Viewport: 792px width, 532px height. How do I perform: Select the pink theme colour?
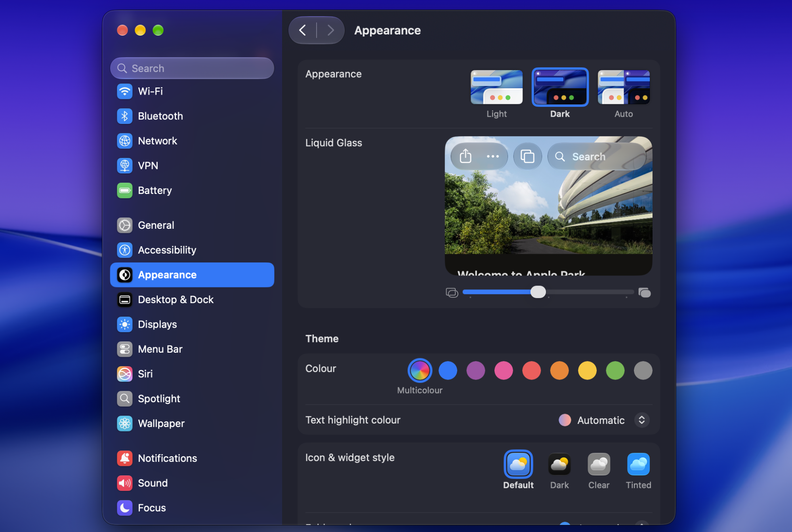pyautogui.click(x=504, y=371)
